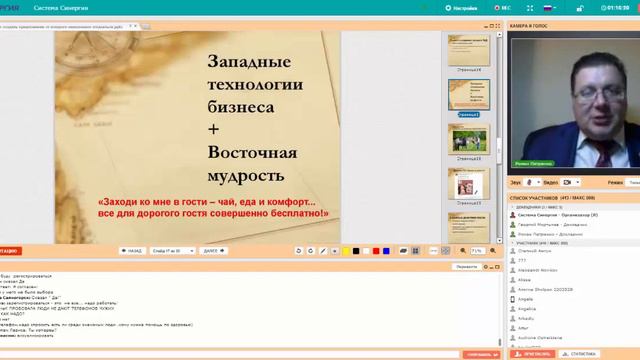The image size is (640, 360).
Task: Open chat panel settings gear icon
Action: pos(485,267)
